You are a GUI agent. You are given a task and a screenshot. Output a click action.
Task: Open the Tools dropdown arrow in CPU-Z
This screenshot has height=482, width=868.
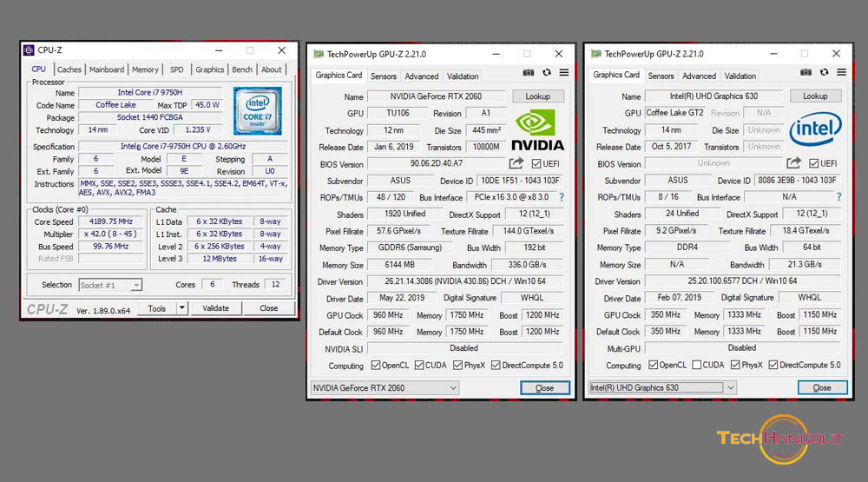(x=181, y=308)
